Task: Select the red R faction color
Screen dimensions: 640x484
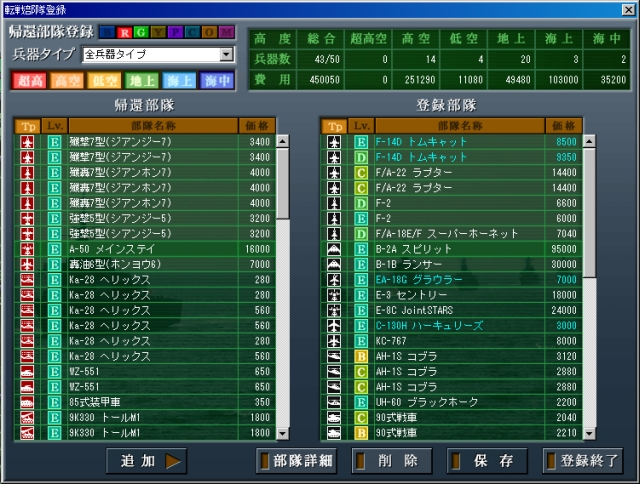Action: pyautogui.click(x=124, y=32)
